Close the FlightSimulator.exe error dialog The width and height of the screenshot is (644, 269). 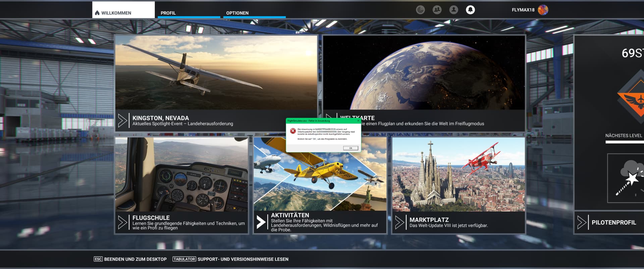(358, 121)
